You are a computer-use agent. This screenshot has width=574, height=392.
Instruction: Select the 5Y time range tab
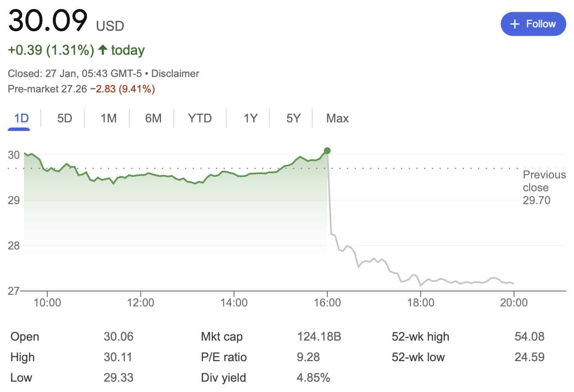click(293, 118)
